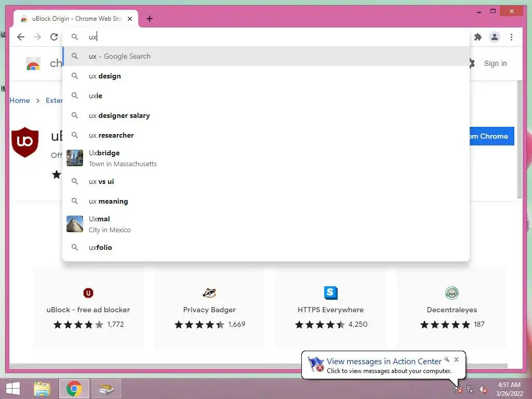Select the 'uxfolio' suggestion
532x399 pixels.
[266, 247]
